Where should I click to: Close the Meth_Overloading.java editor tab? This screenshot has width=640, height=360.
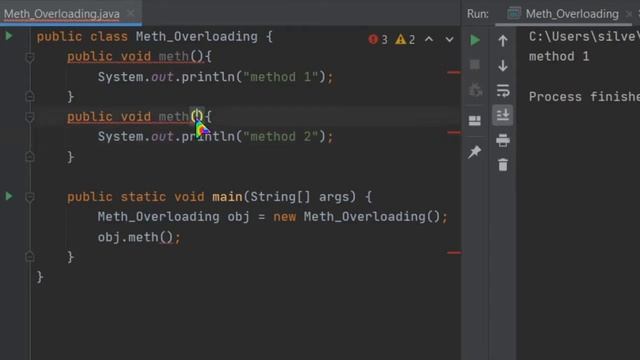(x=131, y=13)
